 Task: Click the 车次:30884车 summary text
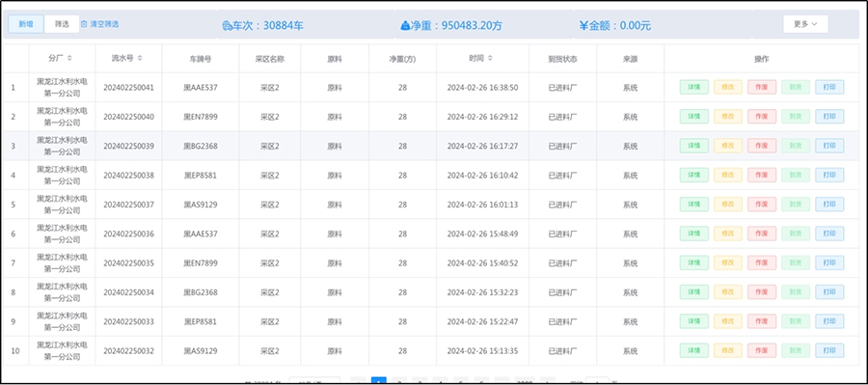tap(268, 25)
